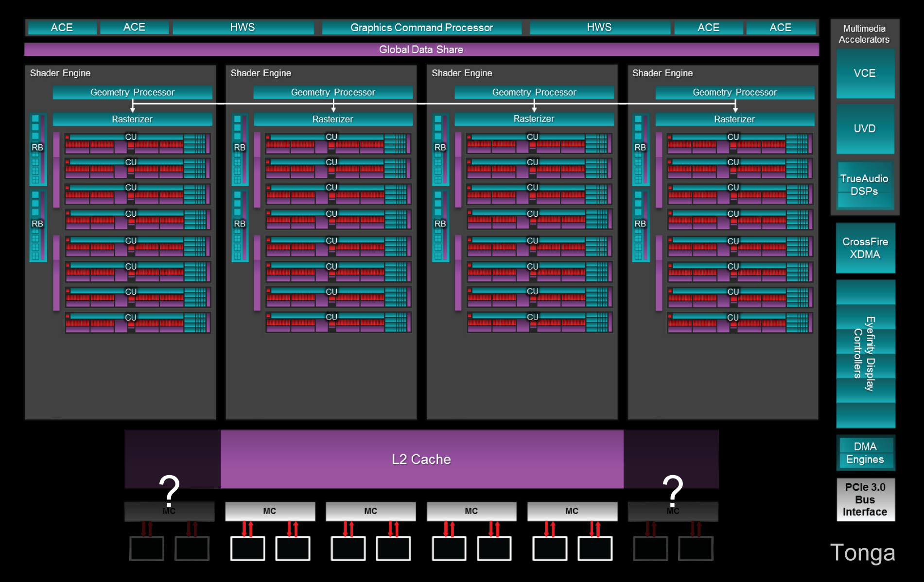Click the dimmed MC block under the left question mark
924x582 pixels.
coord(169,512)
